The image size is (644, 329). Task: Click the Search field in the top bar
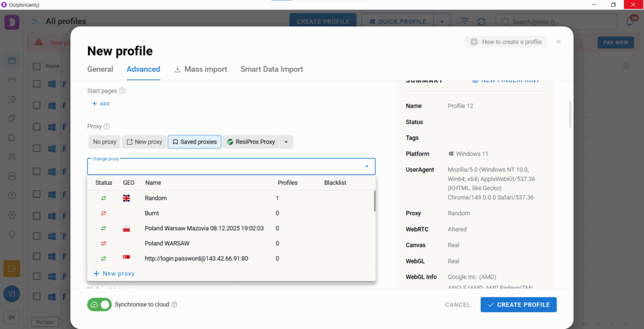pos(556,21)
